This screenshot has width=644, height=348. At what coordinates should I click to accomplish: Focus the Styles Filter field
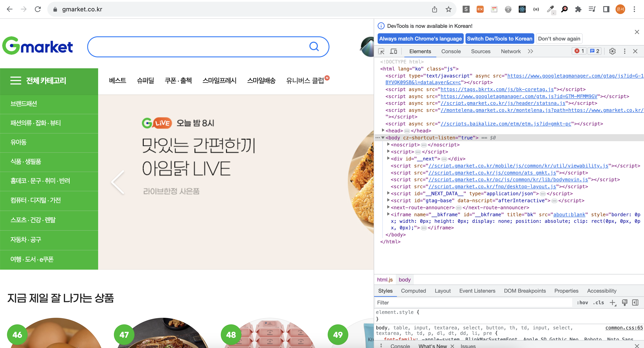[x=474, y=302]
